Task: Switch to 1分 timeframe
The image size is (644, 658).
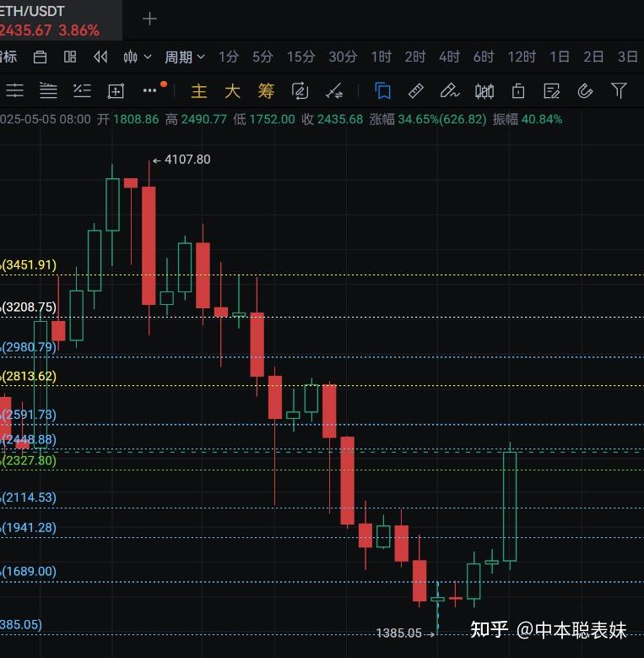Action: tap(229, 57)
